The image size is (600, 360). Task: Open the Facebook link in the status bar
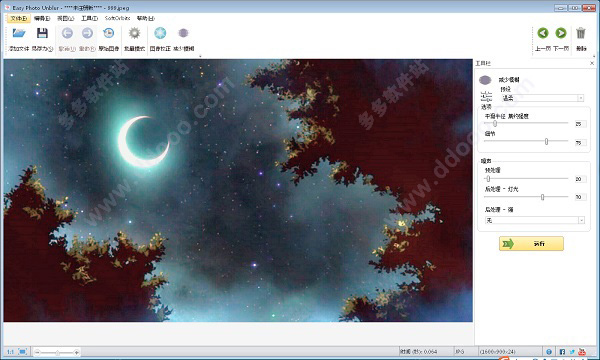tap(562, 352)
